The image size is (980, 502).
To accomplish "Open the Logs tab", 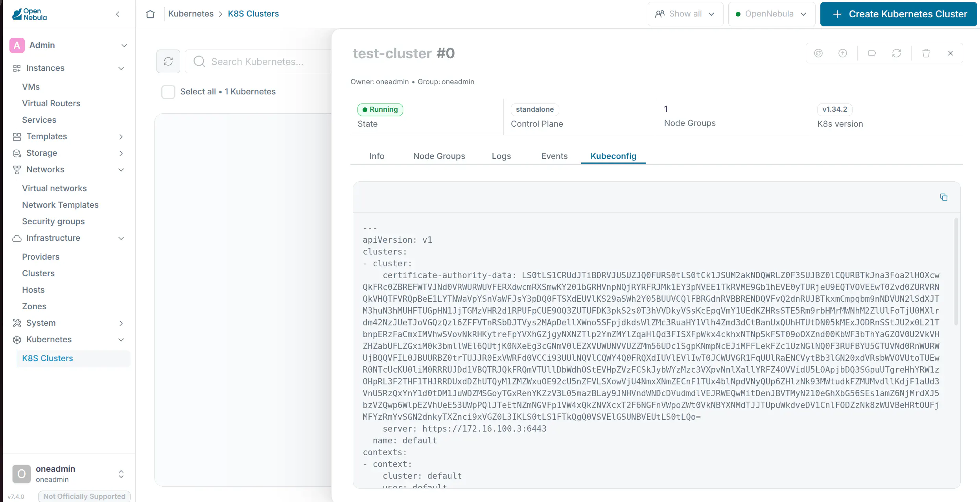I will pyautogui.click(x=501, y=156).
